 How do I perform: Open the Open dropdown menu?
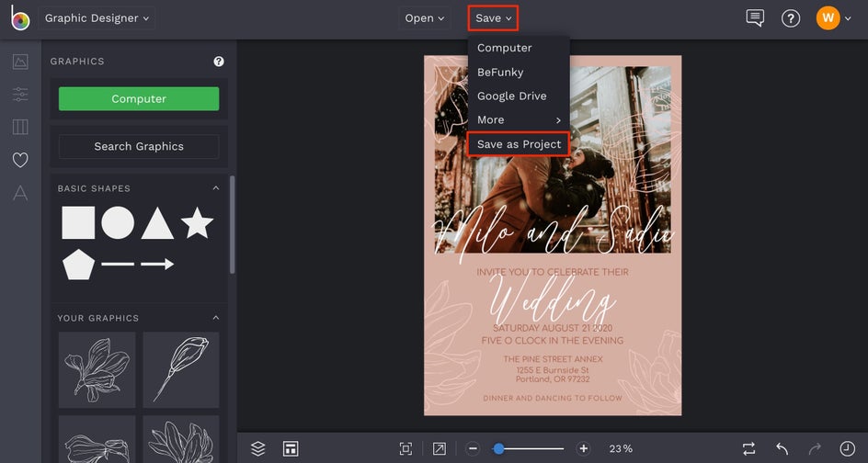[x=425, y=18]
